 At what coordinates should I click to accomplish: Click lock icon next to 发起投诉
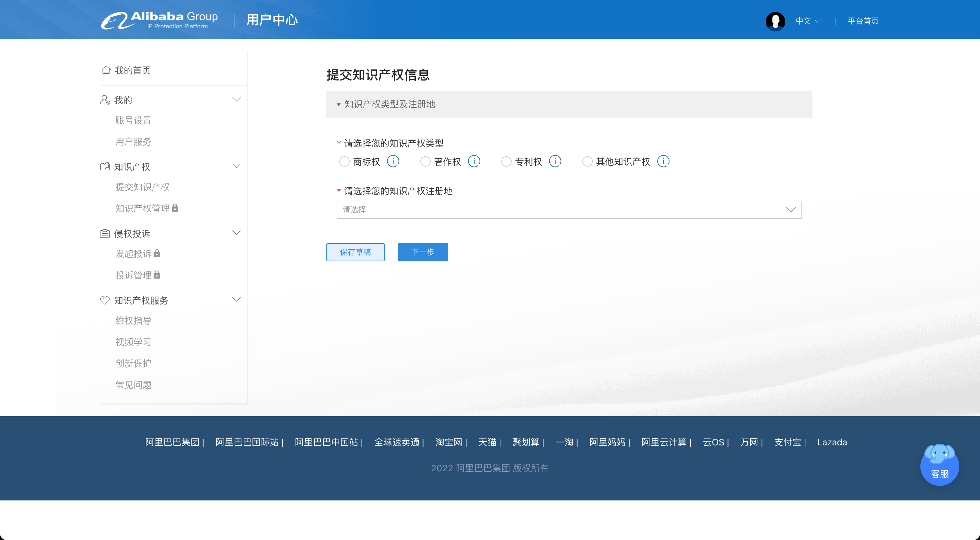pyautogui.click(x=157, y=253)
